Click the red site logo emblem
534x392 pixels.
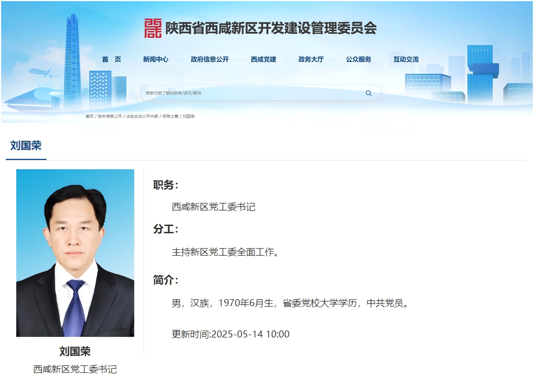point(153,28)
